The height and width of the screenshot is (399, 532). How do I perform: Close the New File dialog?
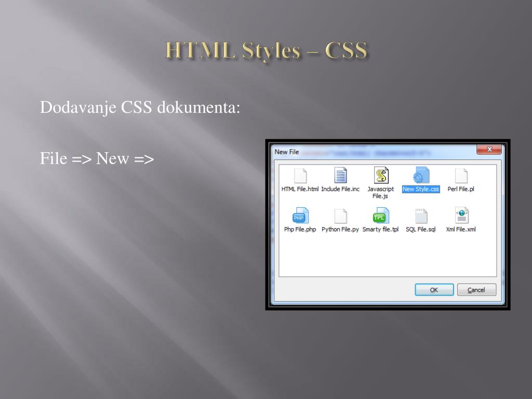point(489,149)
